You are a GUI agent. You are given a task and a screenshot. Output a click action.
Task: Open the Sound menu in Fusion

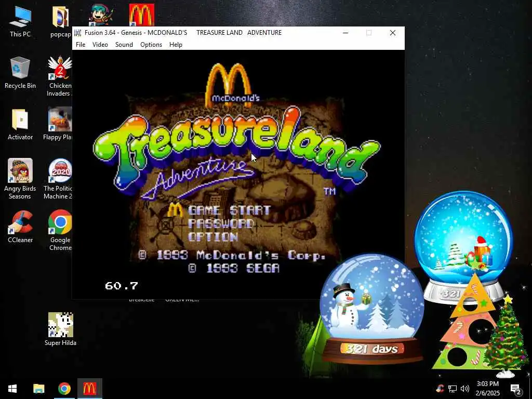tap(124, 45)
